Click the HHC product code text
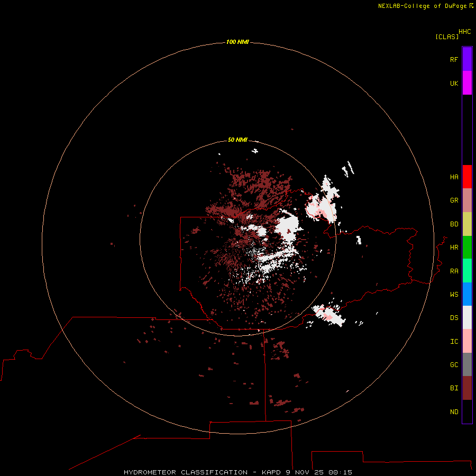 click(464, 32)
